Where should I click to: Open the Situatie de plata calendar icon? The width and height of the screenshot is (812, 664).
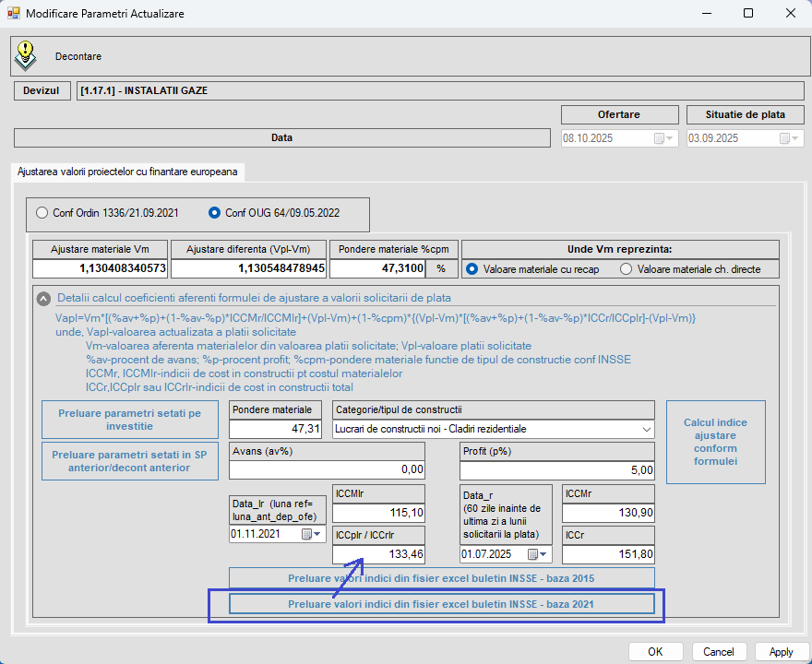click(784, 138)
